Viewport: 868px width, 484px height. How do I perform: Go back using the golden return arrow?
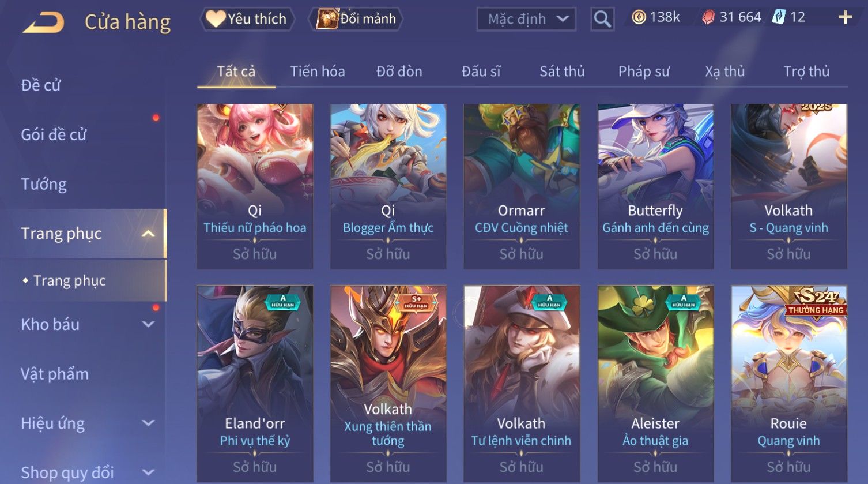click(43, 22)
